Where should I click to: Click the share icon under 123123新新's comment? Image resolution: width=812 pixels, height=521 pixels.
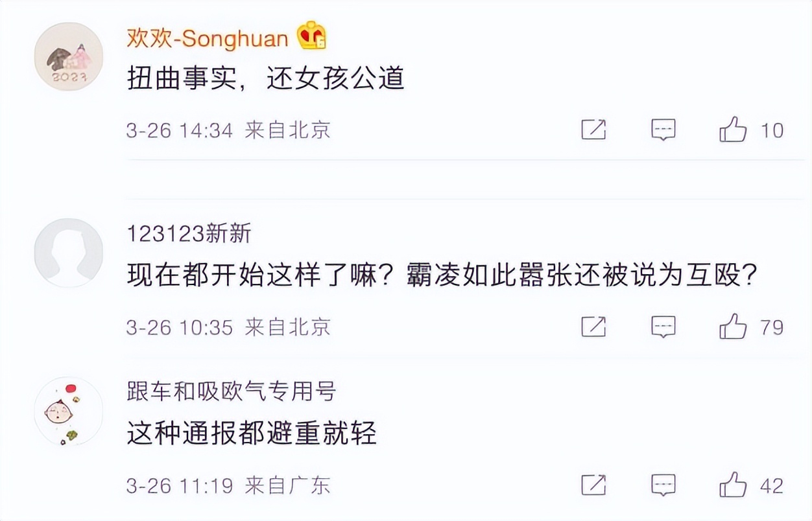pyautogui.click(x=593, y=327)
